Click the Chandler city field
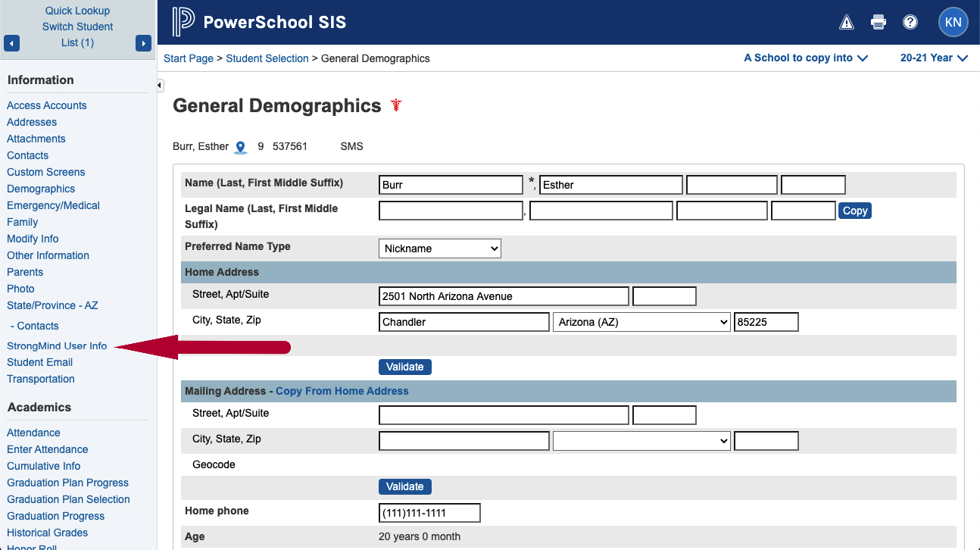Image resolution: width=980 pixels, height=550 pixels. [x=464, y=322]
